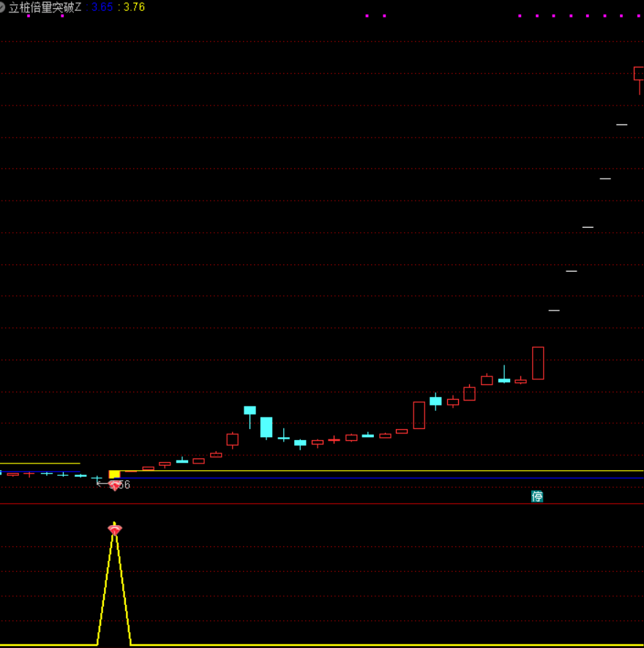Click the tall hollow red candle before the white dashes
This screenshot has width=644, height=648.
coord(538,363)
